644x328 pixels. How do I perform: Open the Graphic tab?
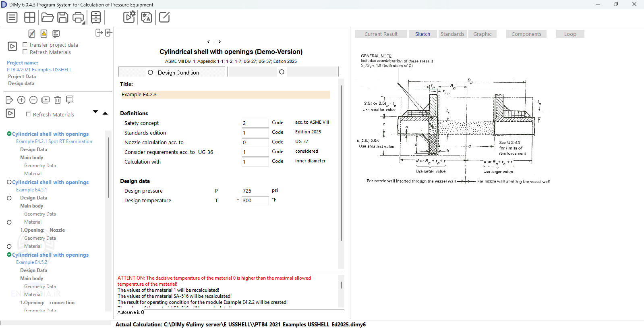tap(482, 34)
